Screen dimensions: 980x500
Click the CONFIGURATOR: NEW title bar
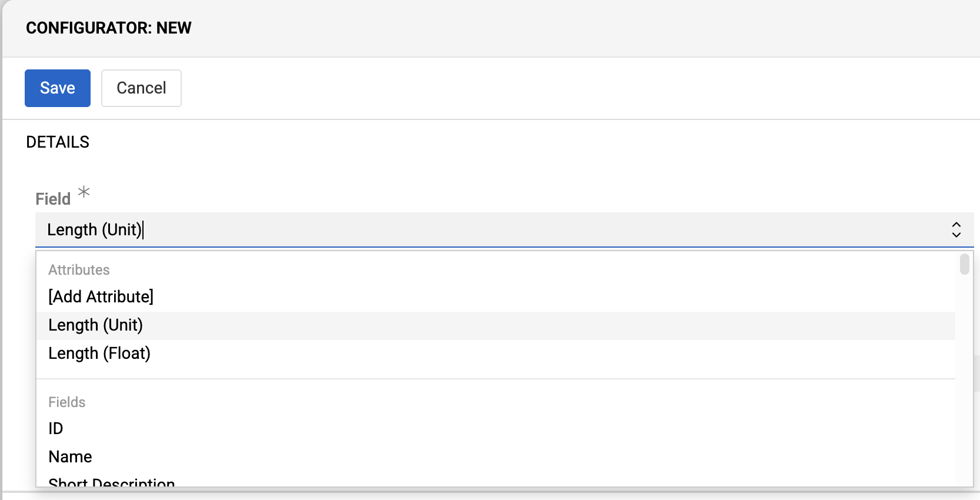(108, 27)
